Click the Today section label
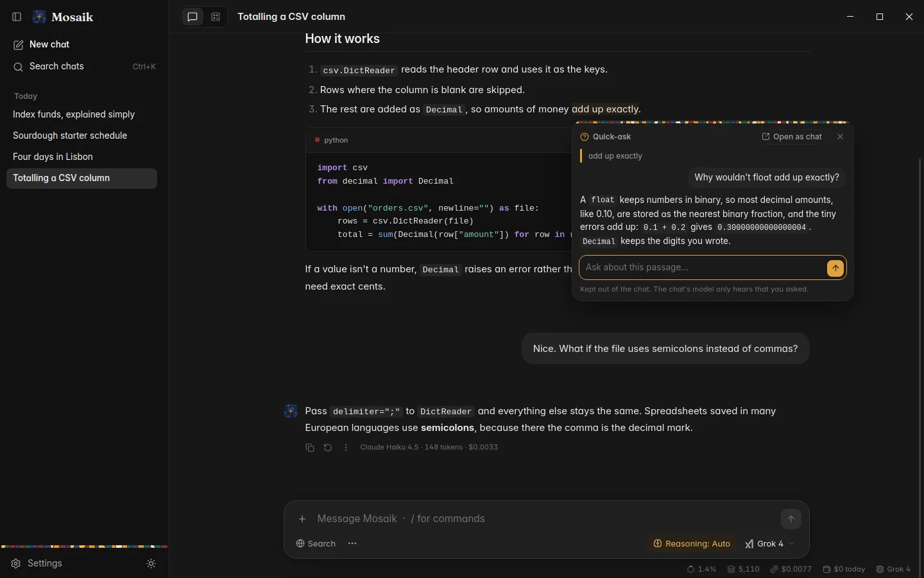This screenshot has height=578, width=924. 26,96
